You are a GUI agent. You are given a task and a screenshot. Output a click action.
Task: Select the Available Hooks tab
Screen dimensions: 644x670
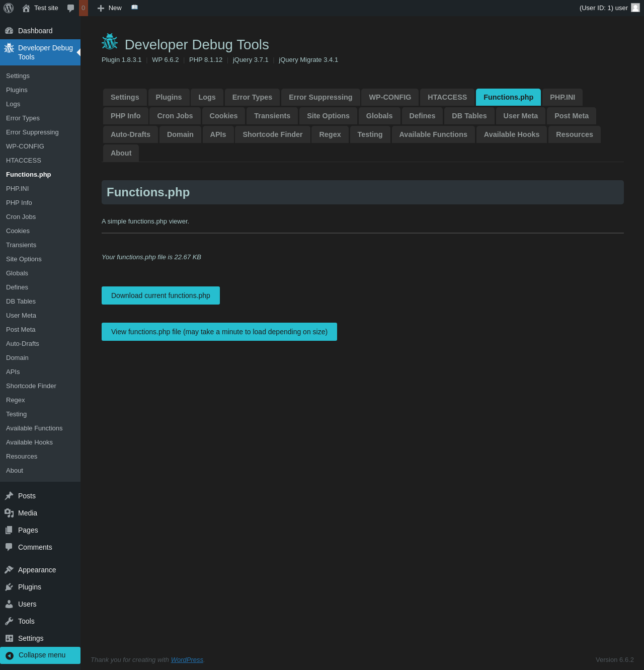(511, 134)
